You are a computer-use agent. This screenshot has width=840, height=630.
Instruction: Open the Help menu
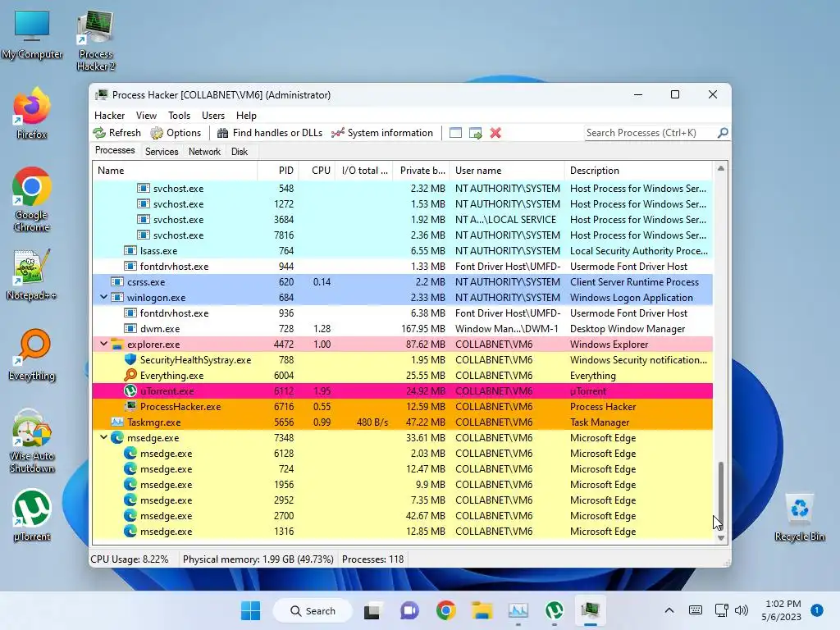coord(246,115)
